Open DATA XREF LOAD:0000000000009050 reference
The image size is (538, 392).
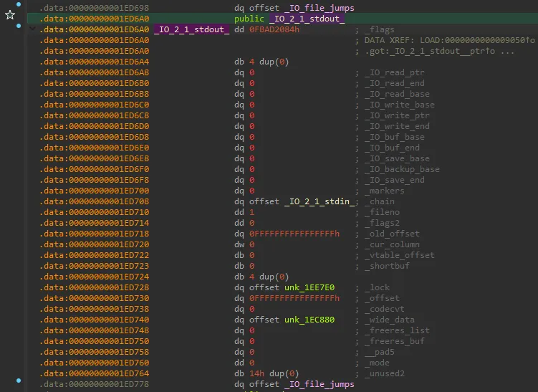[x=449, y=40]
